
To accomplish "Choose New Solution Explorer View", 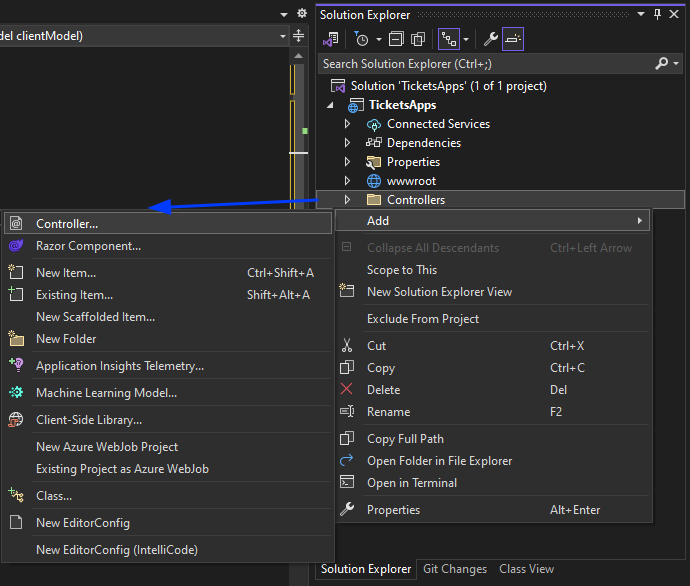I will (x=492, y=292).
